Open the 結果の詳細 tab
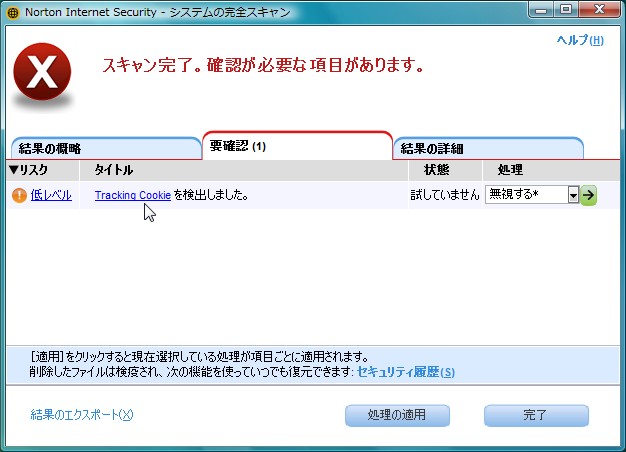 (x=488, y=149)
